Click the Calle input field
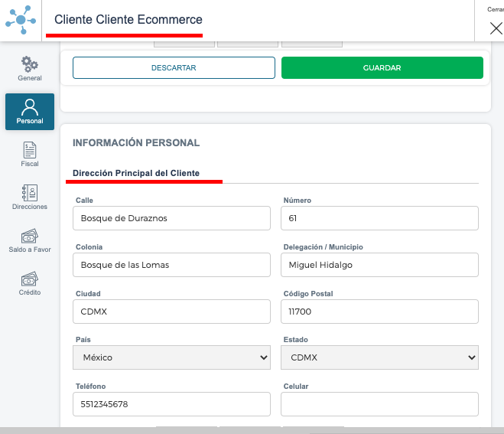This screenshot has height=434, width=504. pyautogui.click(x=171, y=218)
